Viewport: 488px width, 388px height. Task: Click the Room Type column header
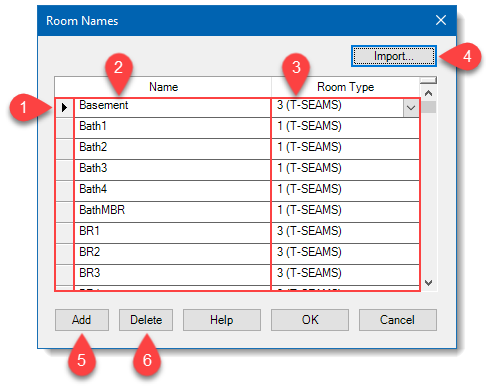(345, 87)
